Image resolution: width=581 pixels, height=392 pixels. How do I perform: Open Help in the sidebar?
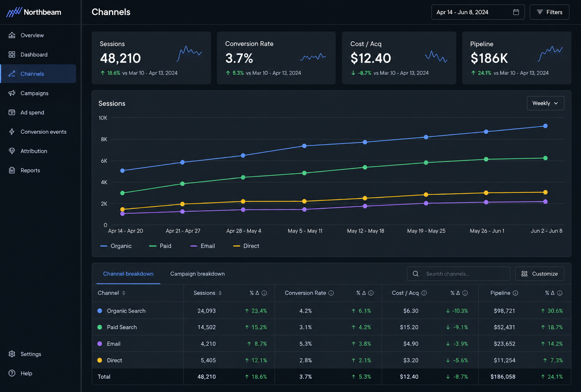click(38, 373)
